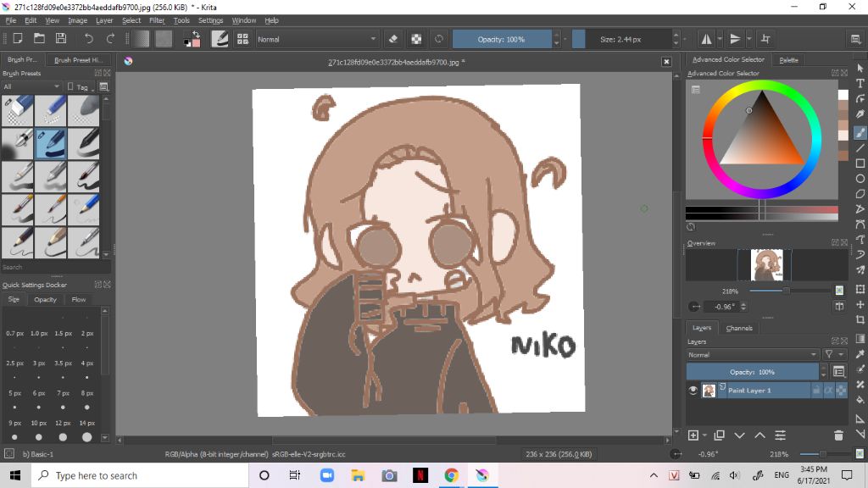Open the fill pattern chooser
The width and height of the screenshot is (868, 488).
tap(164, 39)
